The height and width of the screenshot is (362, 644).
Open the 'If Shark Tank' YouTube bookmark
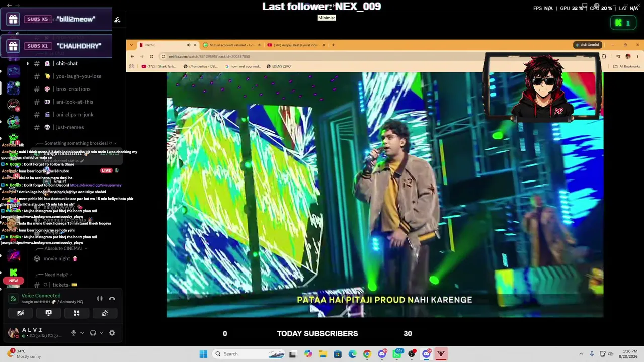coord(159,66)
